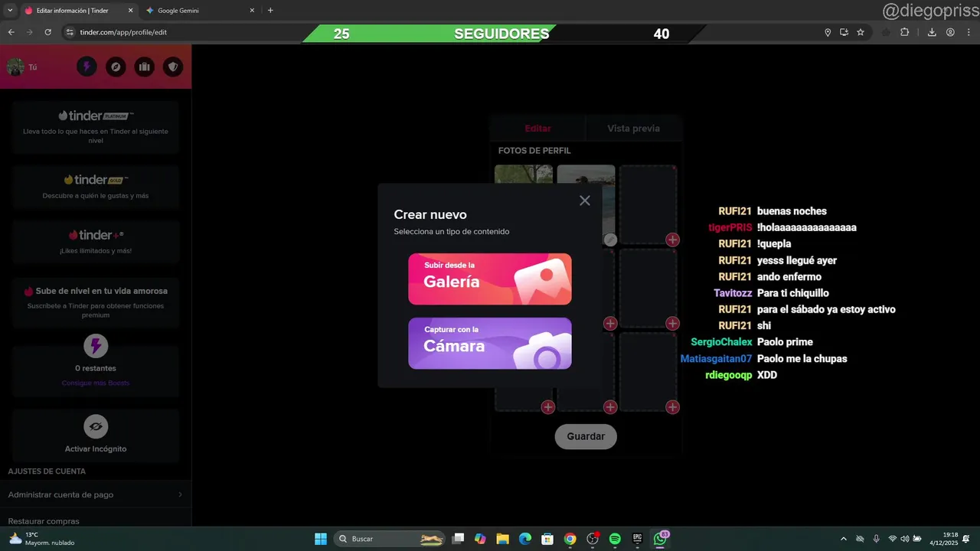Bookmark this page with star icon

coord(861,32)
